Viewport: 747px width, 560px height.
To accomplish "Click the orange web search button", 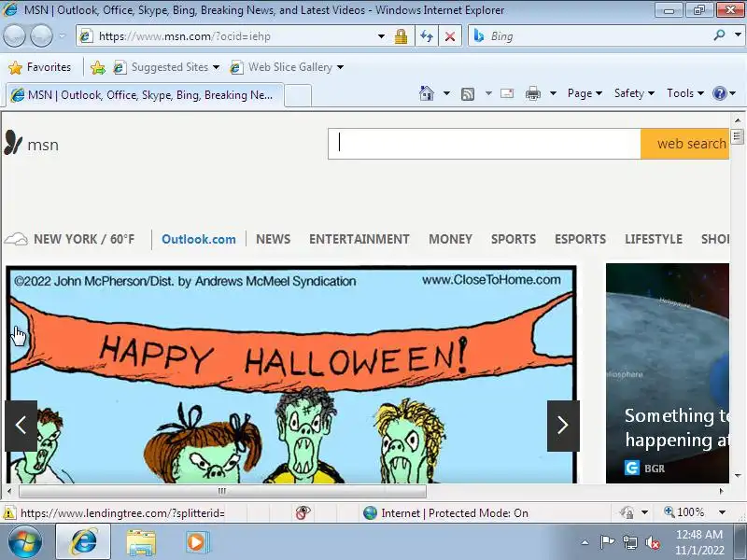I will click(685, 144).
